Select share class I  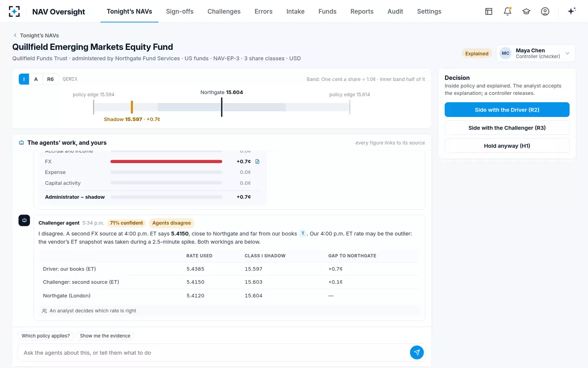pyautogui.click(x=24, y=79)
